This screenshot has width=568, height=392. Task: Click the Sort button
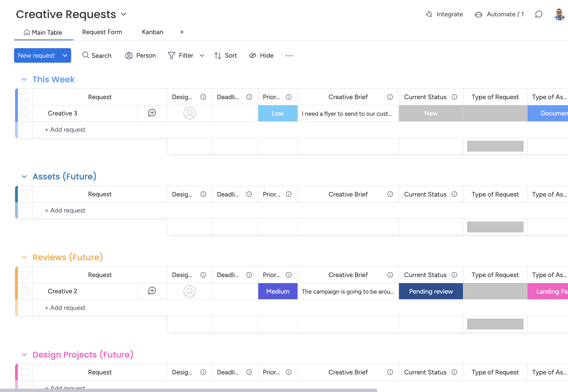226,56
